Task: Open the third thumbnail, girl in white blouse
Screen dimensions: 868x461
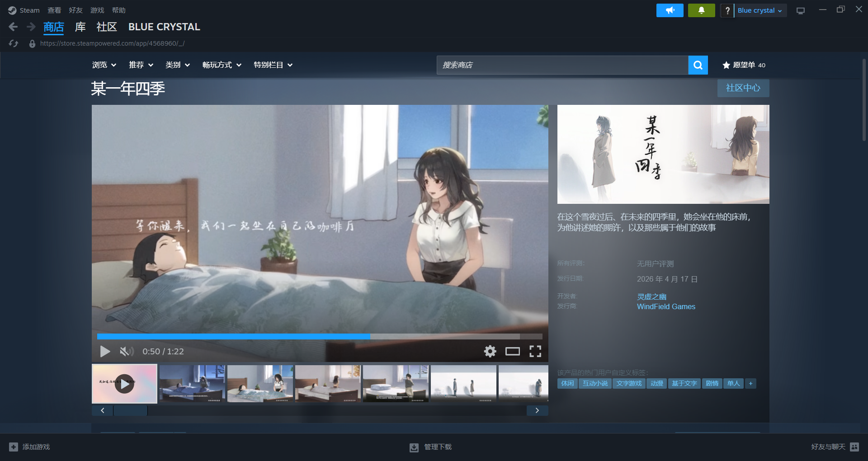Action: coord(260,384)
